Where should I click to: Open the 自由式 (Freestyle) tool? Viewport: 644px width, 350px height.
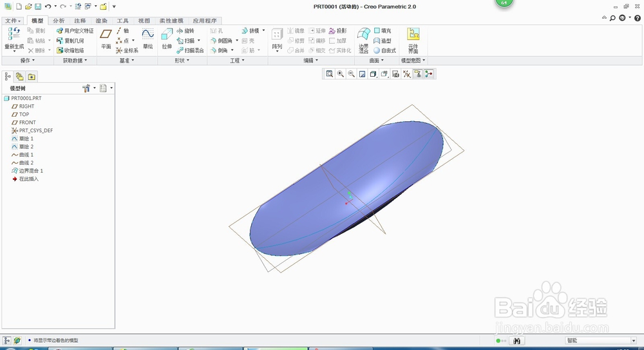pyautogui.click(x=385, y=50)
